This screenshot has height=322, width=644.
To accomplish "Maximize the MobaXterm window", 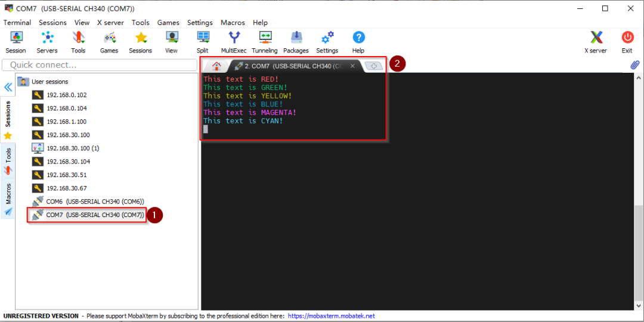I will click(x=605, y=8).
